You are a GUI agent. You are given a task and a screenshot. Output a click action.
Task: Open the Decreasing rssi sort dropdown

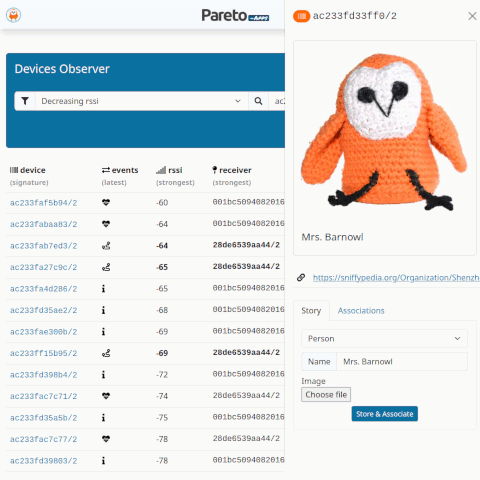pos(141,101)
